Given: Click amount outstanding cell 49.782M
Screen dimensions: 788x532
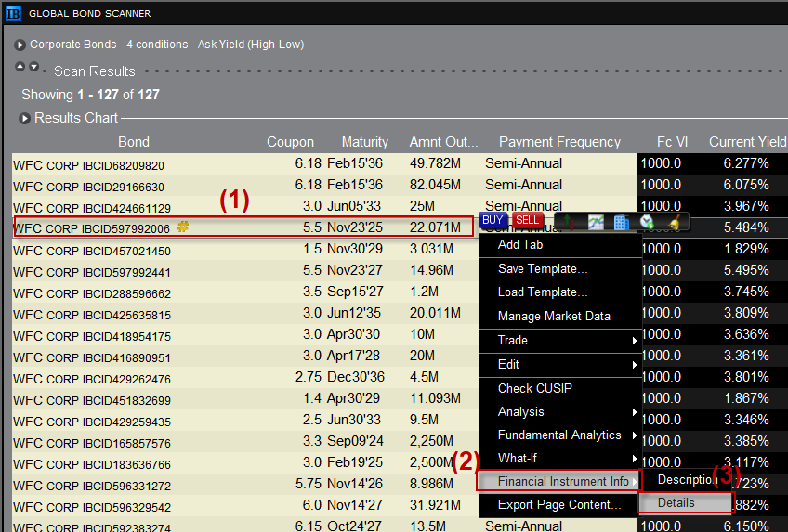Looking at the screenshot, I should [435, 163].
